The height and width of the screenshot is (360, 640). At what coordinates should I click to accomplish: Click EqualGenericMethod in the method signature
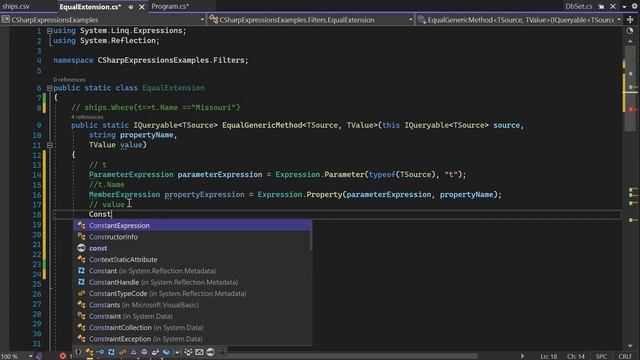point(262,125)
